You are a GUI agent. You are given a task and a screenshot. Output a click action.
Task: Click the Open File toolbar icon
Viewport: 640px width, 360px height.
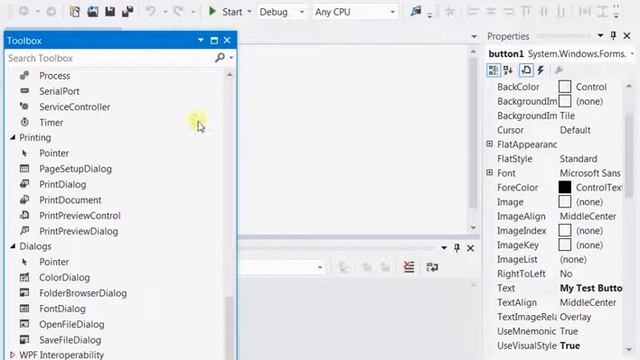[93, 11]
